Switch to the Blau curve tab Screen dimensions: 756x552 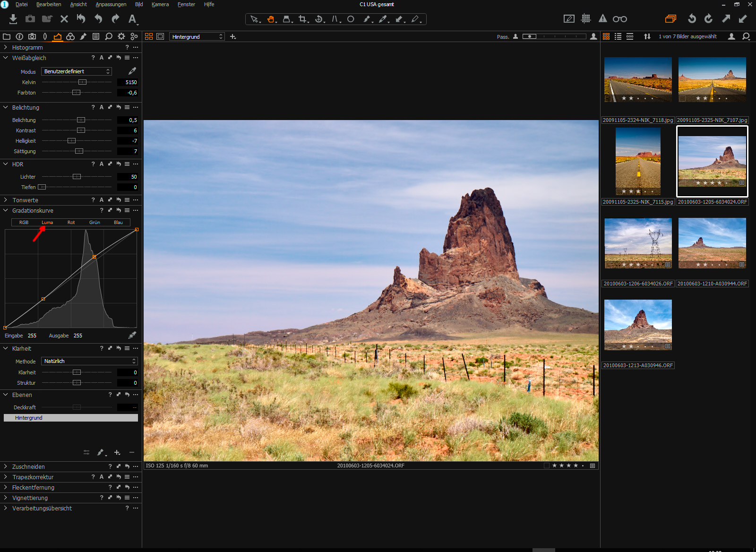click(118, 222)
